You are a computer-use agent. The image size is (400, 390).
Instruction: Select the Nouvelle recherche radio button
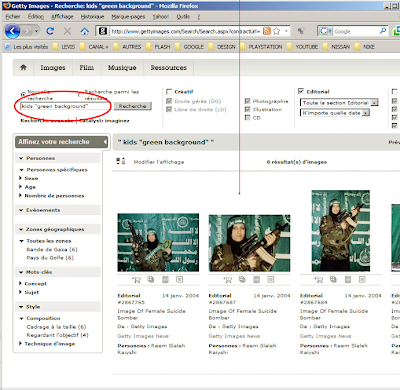(23, 95)
